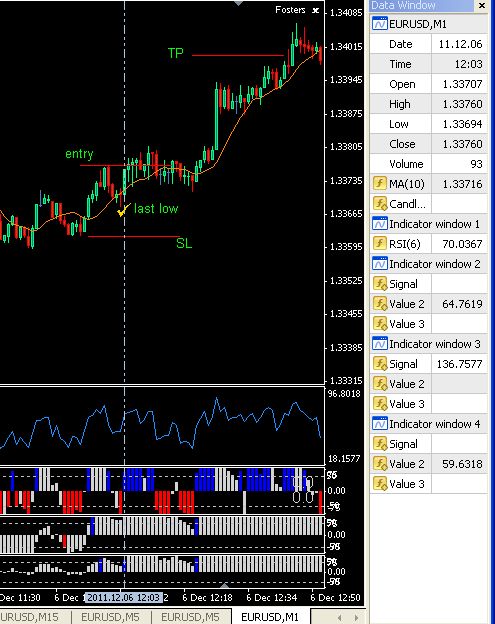Select the last low text label
The height and width of the screenshot is (624, 495).
tap(156, 209)
